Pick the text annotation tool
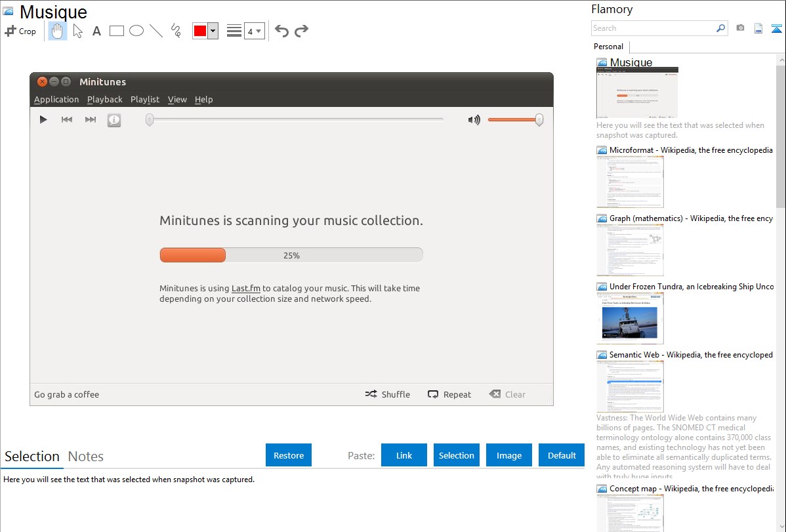The image size is (786, 532). 96,31
